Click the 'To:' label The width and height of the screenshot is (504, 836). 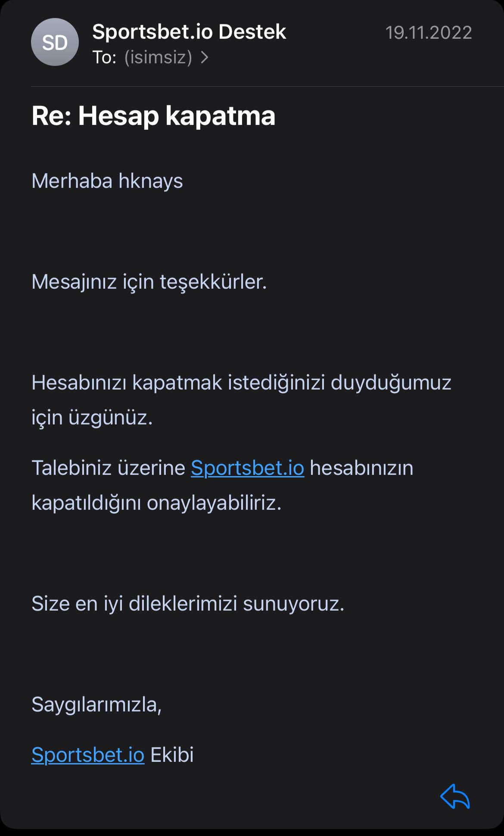(x=105, y=57)
